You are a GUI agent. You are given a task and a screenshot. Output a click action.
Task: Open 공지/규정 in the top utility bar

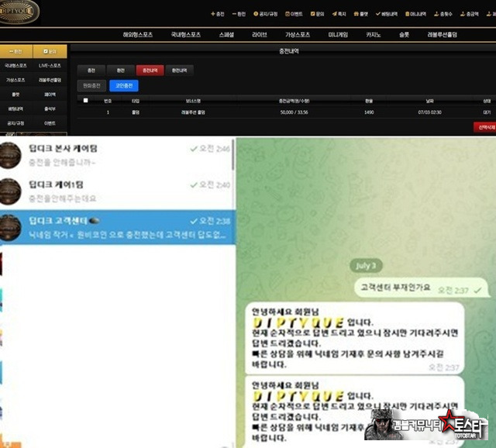point(266,14)
